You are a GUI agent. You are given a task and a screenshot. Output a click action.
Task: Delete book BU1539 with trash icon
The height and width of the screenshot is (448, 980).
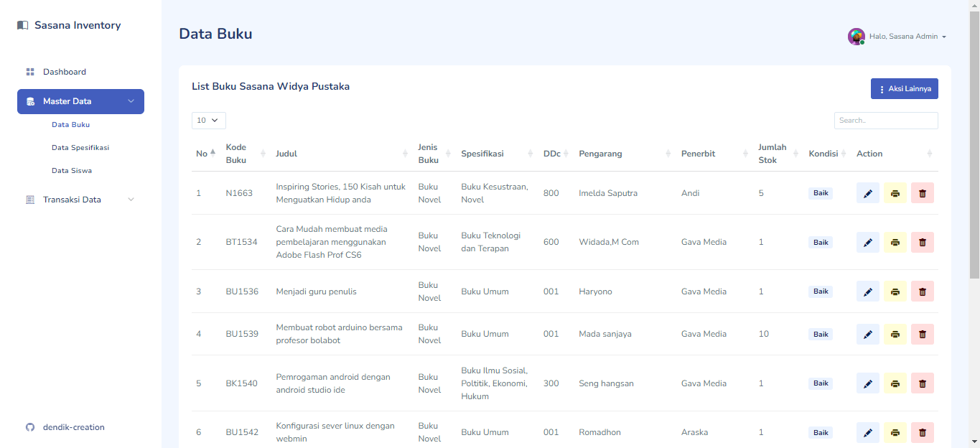[x=923, y=334]
